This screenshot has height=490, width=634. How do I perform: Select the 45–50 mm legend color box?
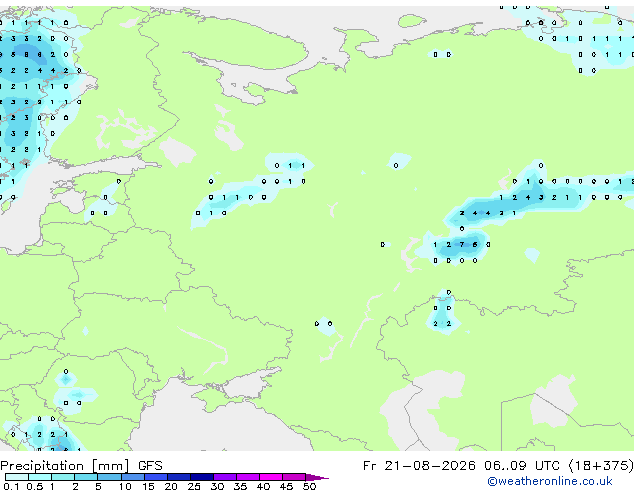(294, 477)
